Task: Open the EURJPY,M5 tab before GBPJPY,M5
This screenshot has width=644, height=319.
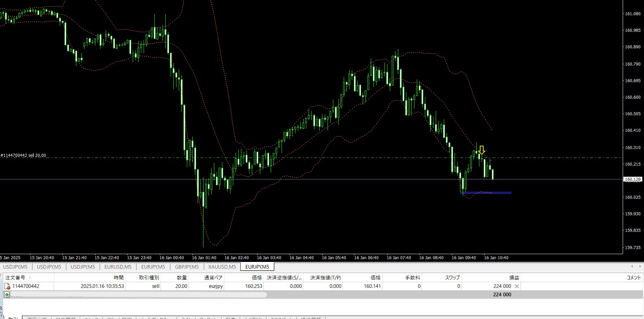Action: pos(153,267)
